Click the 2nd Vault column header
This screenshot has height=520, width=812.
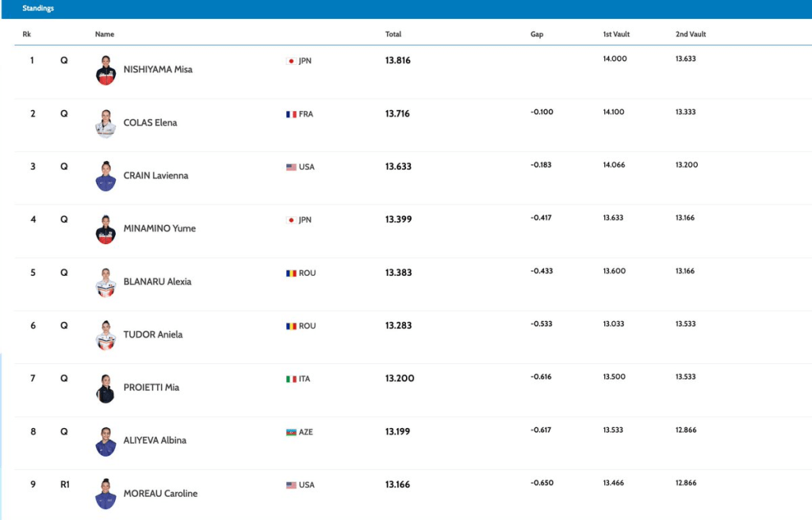point(691,34)
